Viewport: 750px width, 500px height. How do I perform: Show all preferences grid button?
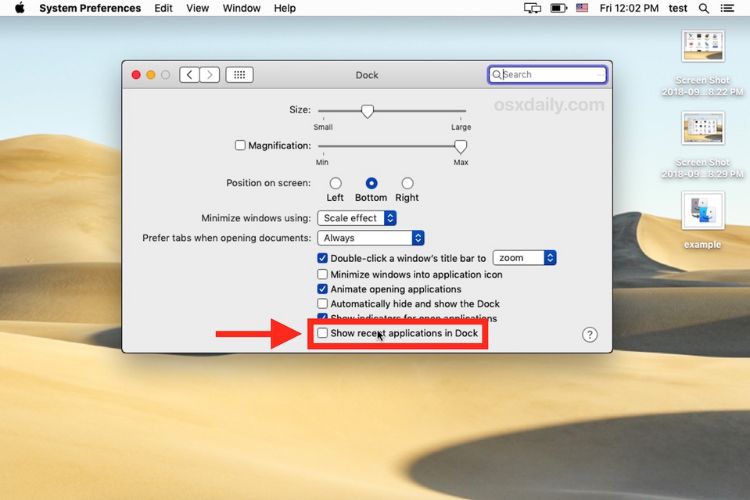tap(240, 75)
